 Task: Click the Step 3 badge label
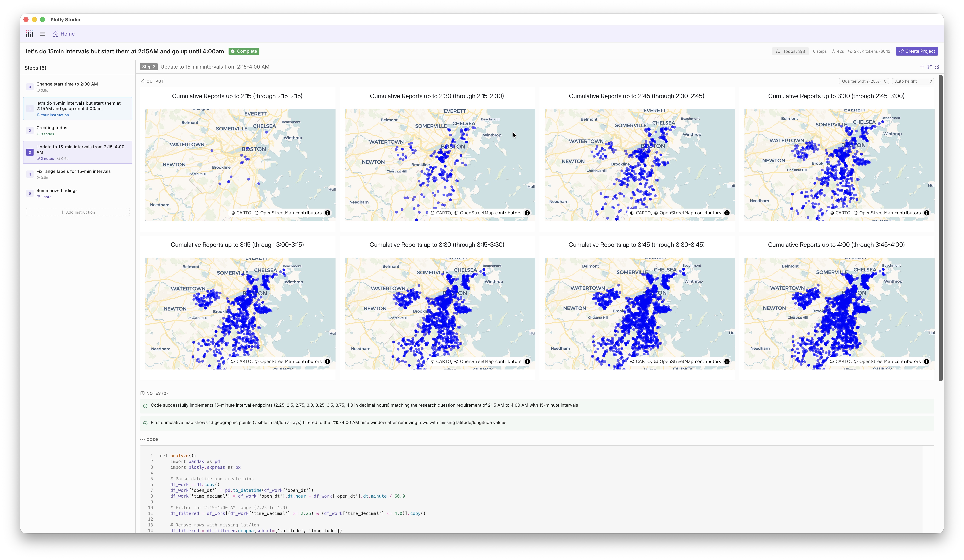coord(148,67)
